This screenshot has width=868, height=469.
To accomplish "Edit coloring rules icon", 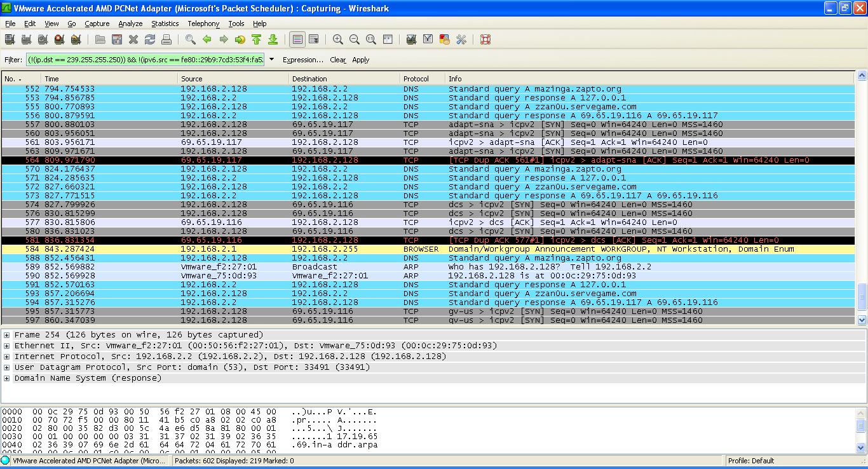I will 445,39.
